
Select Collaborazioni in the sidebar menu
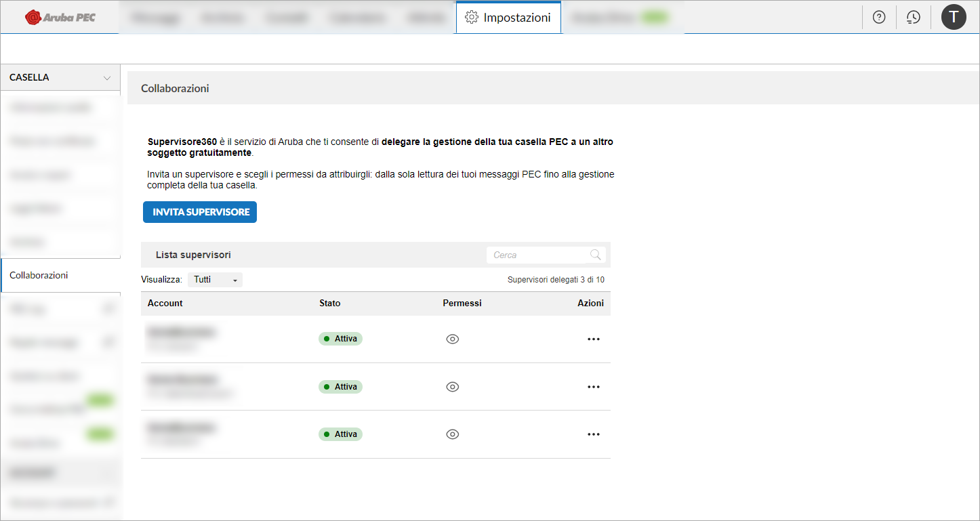click(x=39, y=275)
